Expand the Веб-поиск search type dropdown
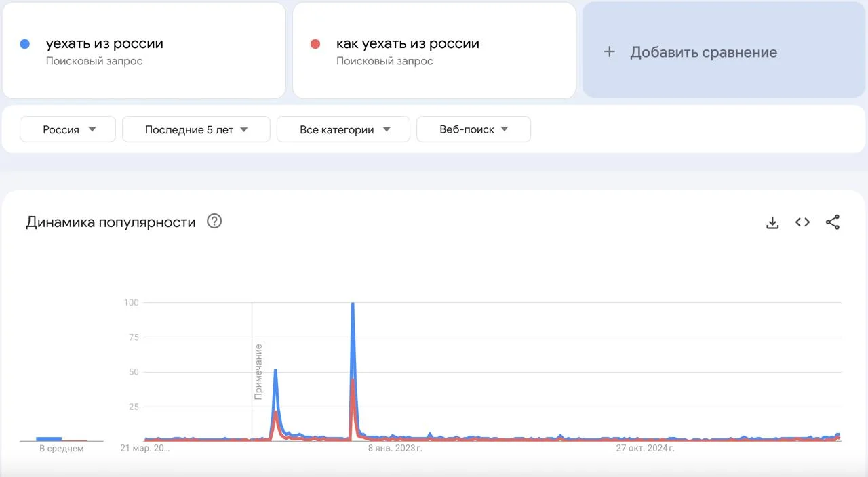Screen dimensions: 868x477 (473, 129)
